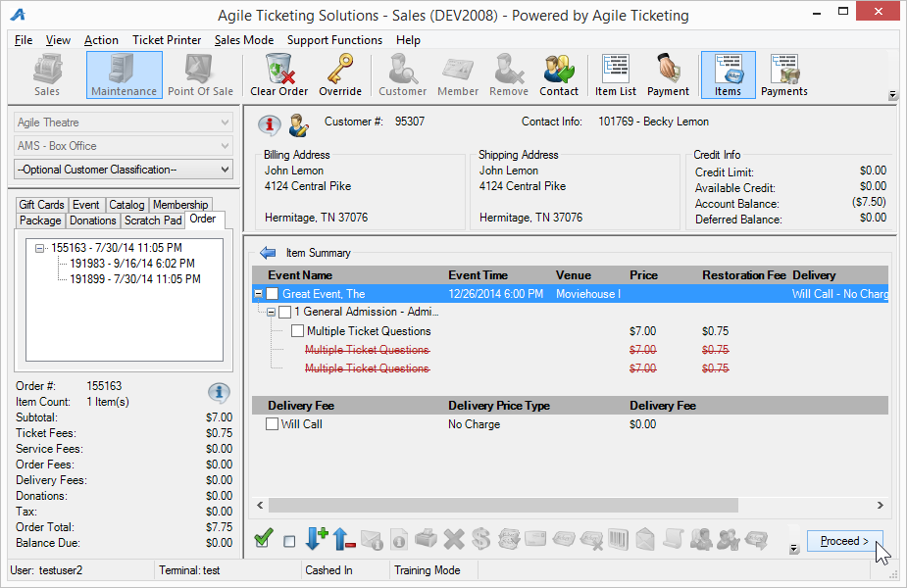Image resolution: width=907 pixels, height=588 pixels.
Task: Click the customer info bubble icon
Action: point(269,124)
